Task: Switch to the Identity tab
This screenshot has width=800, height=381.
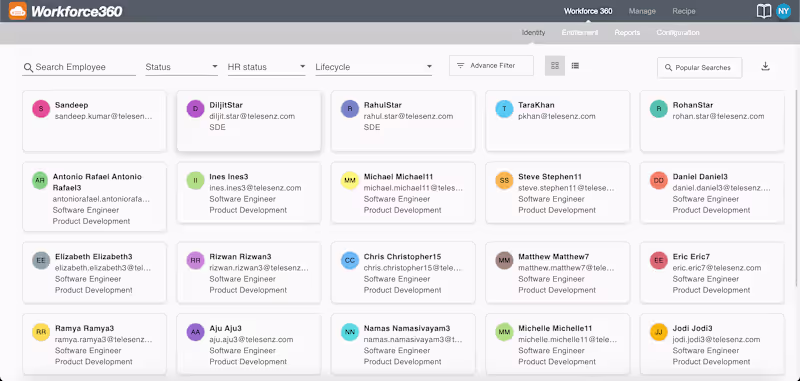Action: point(533,33)
